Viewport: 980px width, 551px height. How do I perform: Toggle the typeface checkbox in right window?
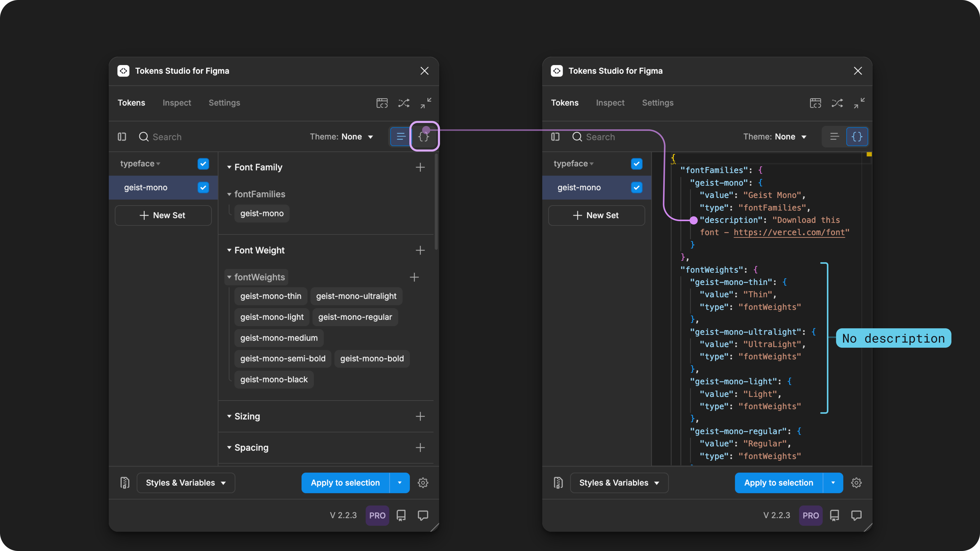(x=636, y=164)
